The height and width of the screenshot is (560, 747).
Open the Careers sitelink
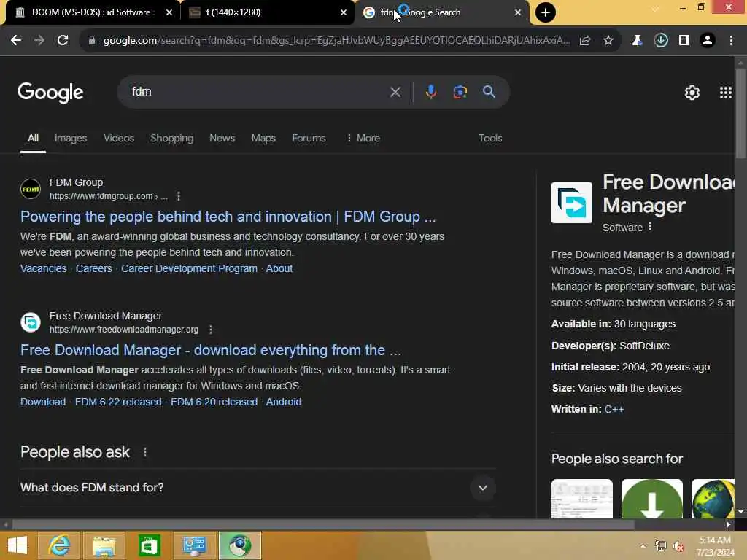(94, 268)
